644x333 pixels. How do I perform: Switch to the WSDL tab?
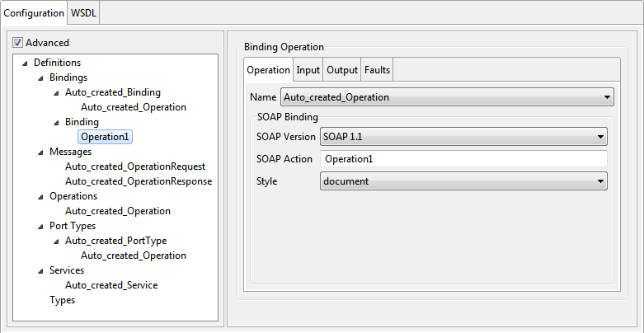click(83, 12)
